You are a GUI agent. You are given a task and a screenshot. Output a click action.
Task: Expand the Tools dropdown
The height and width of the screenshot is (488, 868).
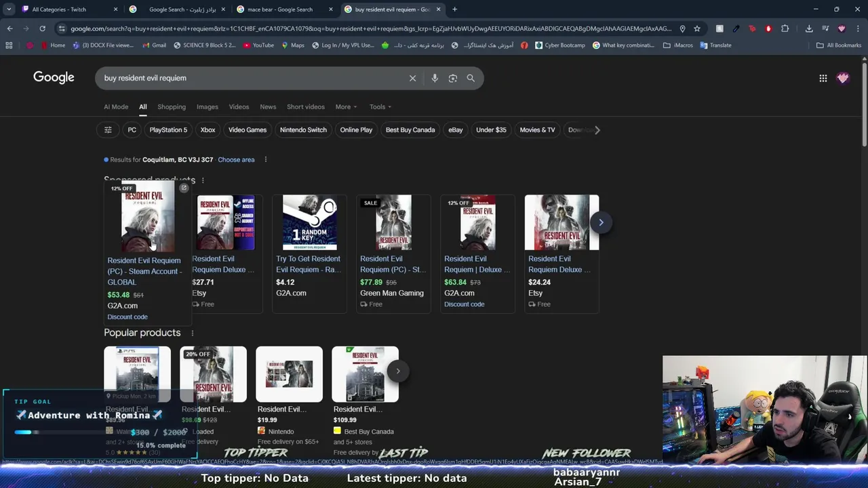(x=380, y=106)
